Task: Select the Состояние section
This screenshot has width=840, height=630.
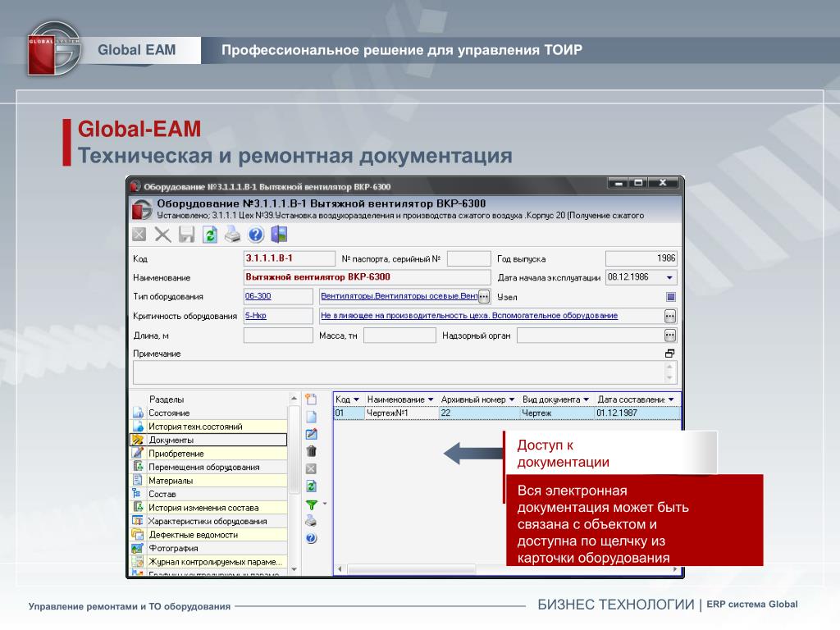Action: [209, 413]
